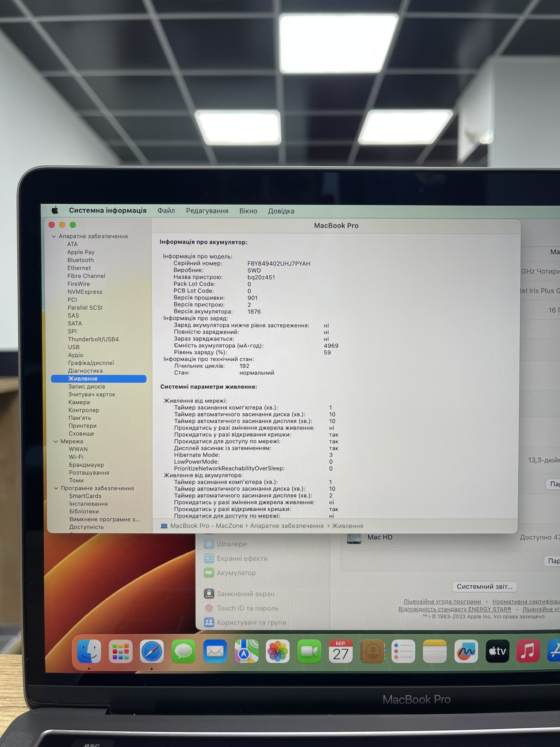This screenshot has height=747, width=560.
Task: Select Брандмауер under Мережа
Action: 86,465
